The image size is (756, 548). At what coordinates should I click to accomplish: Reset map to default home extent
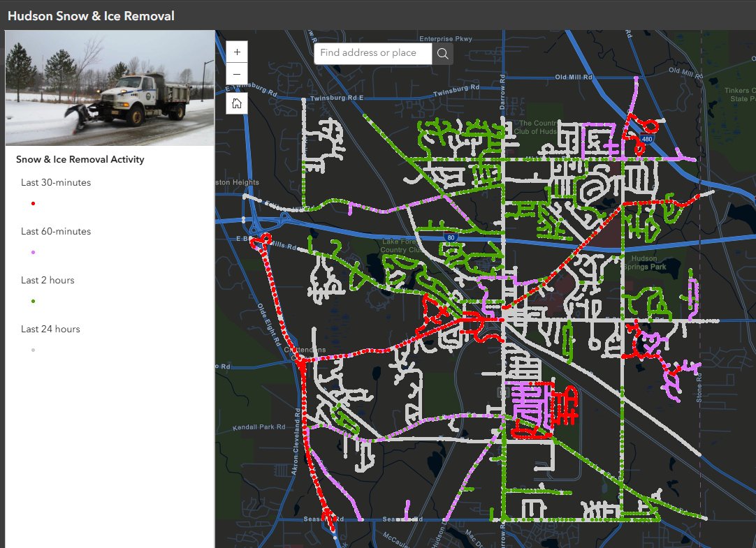[x=237, y=103]
